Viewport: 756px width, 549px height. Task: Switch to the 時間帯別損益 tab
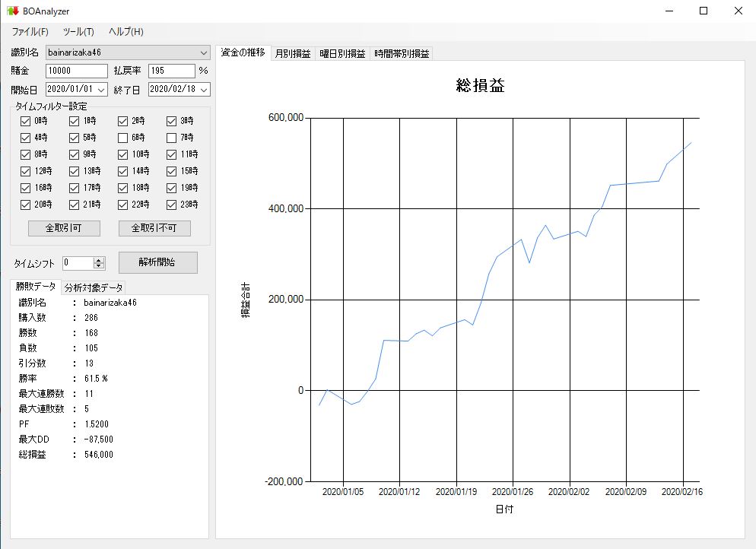click(401, 53)
